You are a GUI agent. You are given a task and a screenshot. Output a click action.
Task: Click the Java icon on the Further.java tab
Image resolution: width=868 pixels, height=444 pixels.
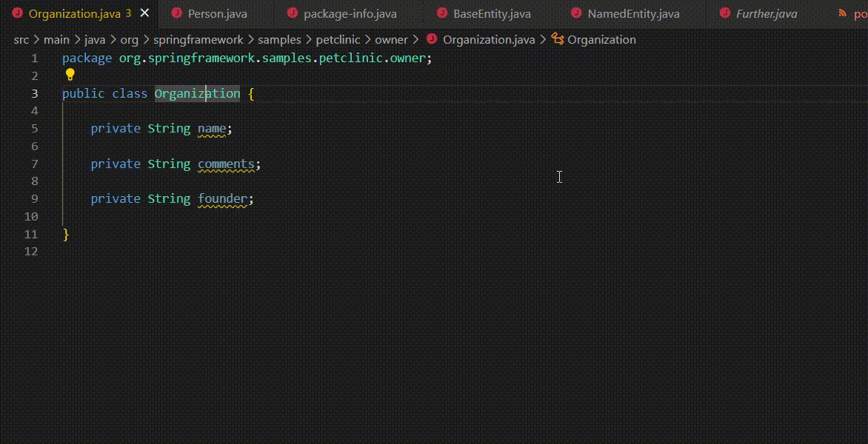point(724,13)
